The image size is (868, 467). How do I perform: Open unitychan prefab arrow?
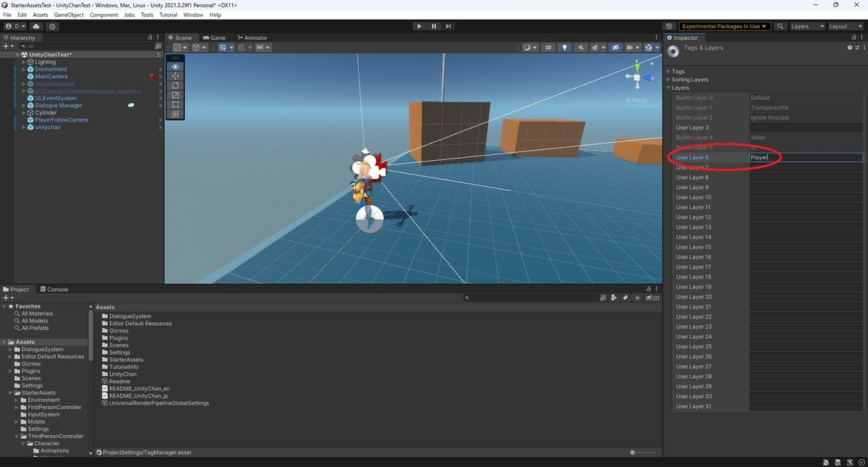pyautogui.click(x=160, y=127)
